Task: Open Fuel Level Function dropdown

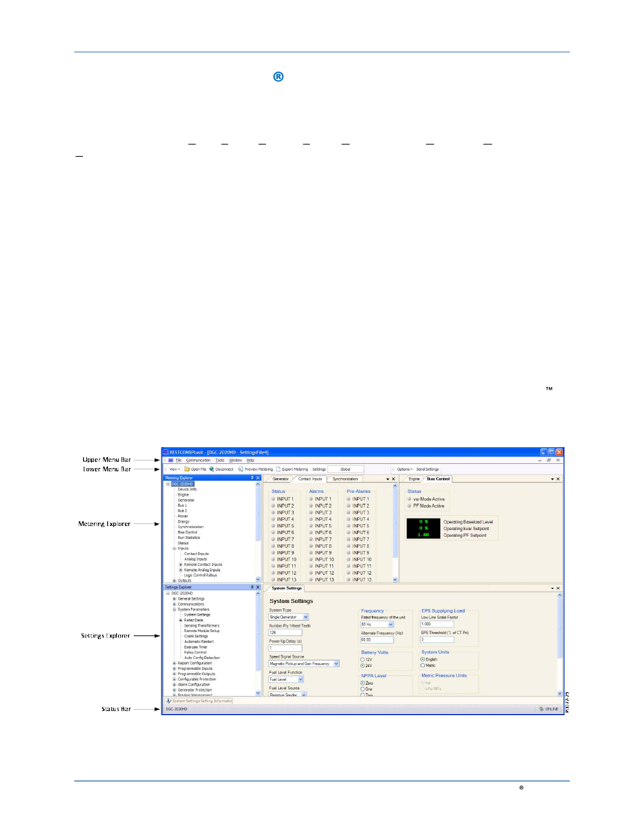Action: (x=300, y=679)
